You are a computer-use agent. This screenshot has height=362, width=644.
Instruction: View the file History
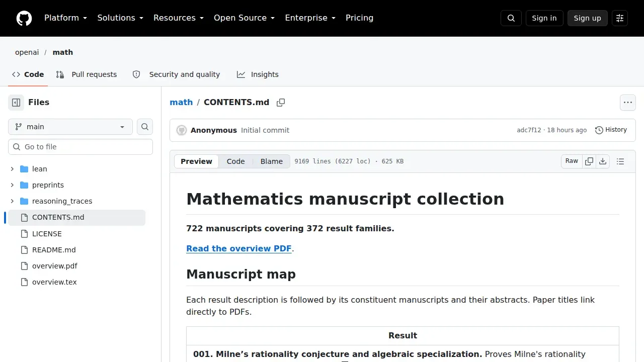pyautogui.click(x=611, y=130)
